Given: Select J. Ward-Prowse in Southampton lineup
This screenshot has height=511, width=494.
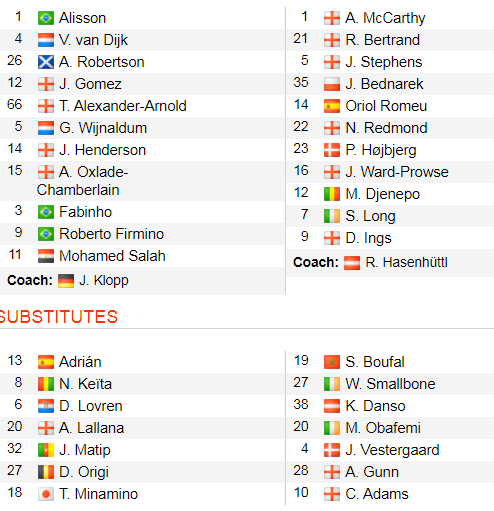Looking at the screenshot, I should pyautogui.click(x=397, y=172).
